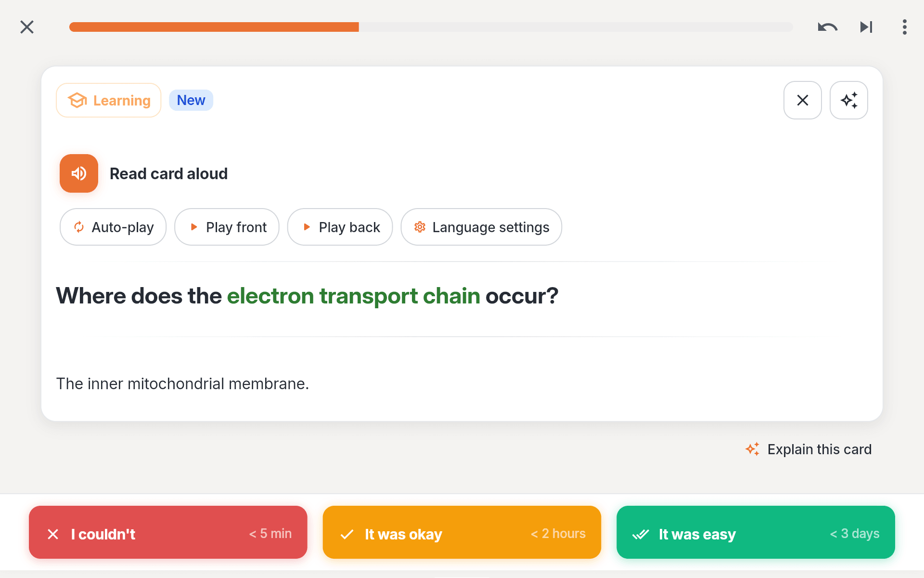Image resolution: width=924 pixels, height=578 pixels.
Task: Open Language settings
Action: (x=481, y=227)
